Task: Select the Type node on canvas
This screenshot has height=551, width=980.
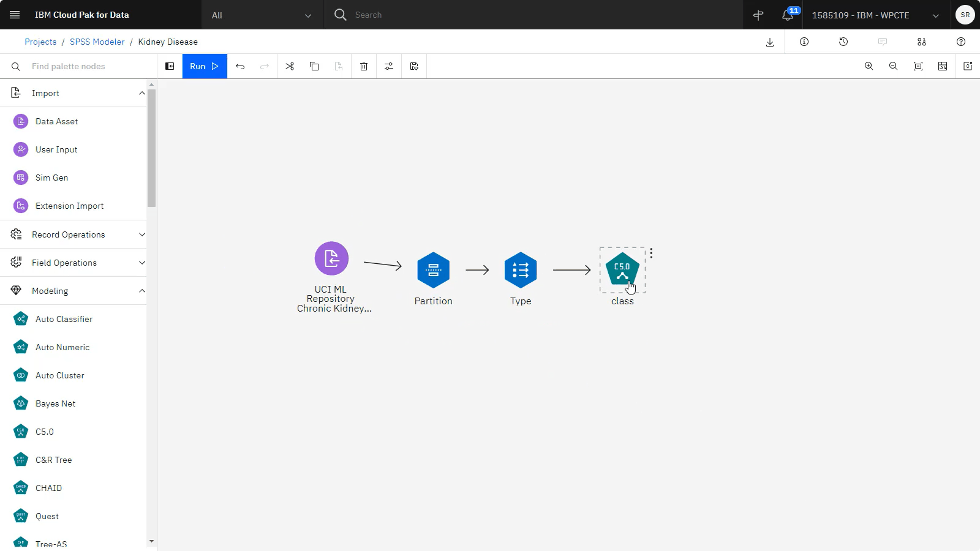Action: pyautogui.click(x=521, y=270)
